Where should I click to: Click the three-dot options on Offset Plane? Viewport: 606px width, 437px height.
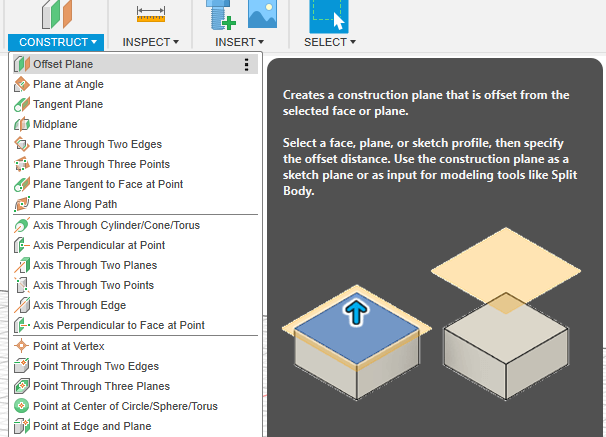pos(246,64)
